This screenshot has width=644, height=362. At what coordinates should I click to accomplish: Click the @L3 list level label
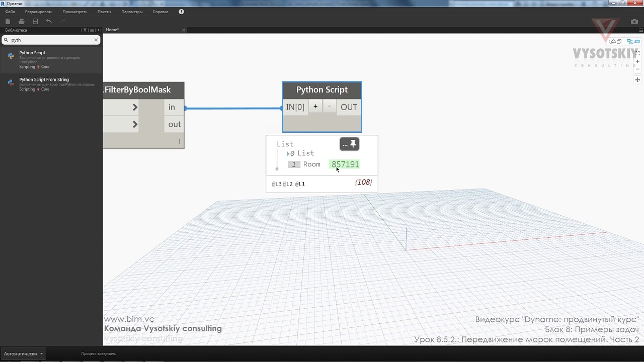tap(277, 184)
